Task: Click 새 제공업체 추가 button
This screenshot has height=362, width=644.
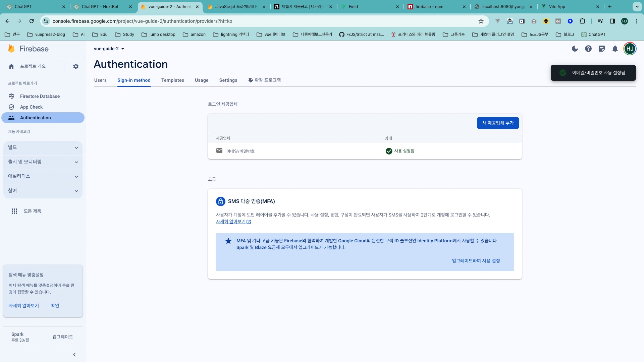Action: [498, 123]
